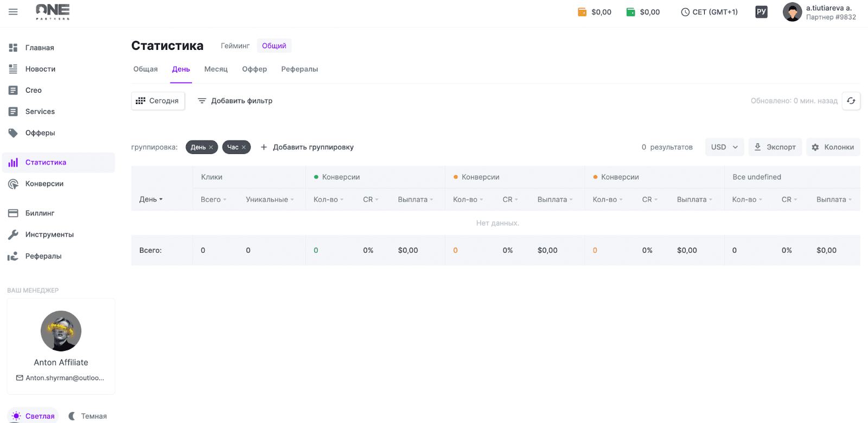Sort by Уникальные clicks column
Viewport: 868px width, 423px height.
(270, 200)
